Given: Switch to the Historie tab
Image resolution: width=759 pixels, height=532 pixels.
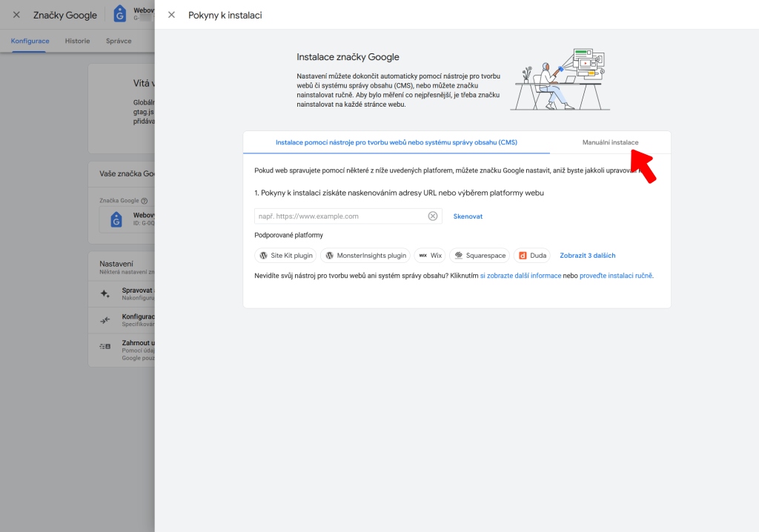Looking at the screenshot, I should click(x=76, y=41).
